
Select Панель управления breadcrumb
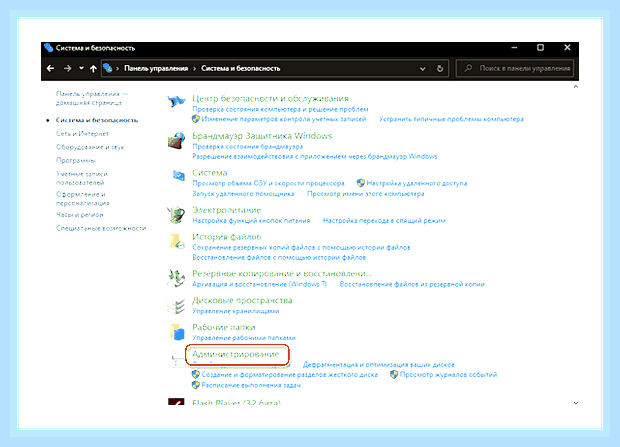156,68
